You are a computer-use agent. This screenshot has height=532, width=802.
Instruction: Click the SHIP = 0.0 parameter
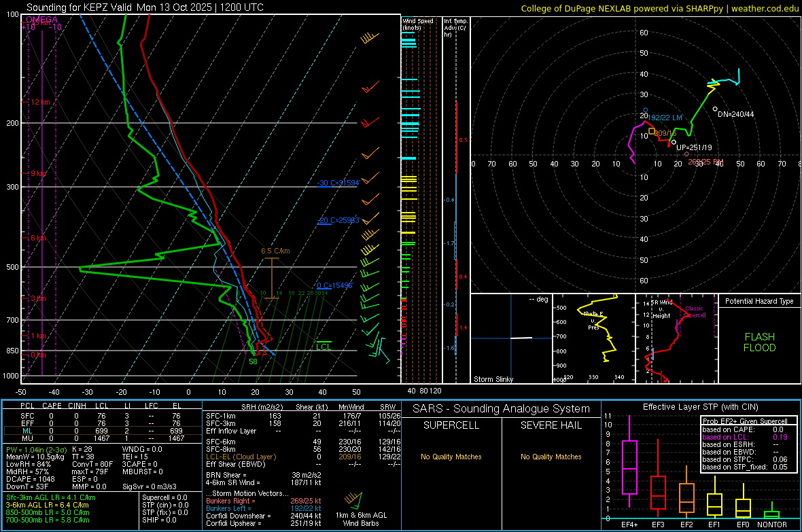tap(159, 520)
